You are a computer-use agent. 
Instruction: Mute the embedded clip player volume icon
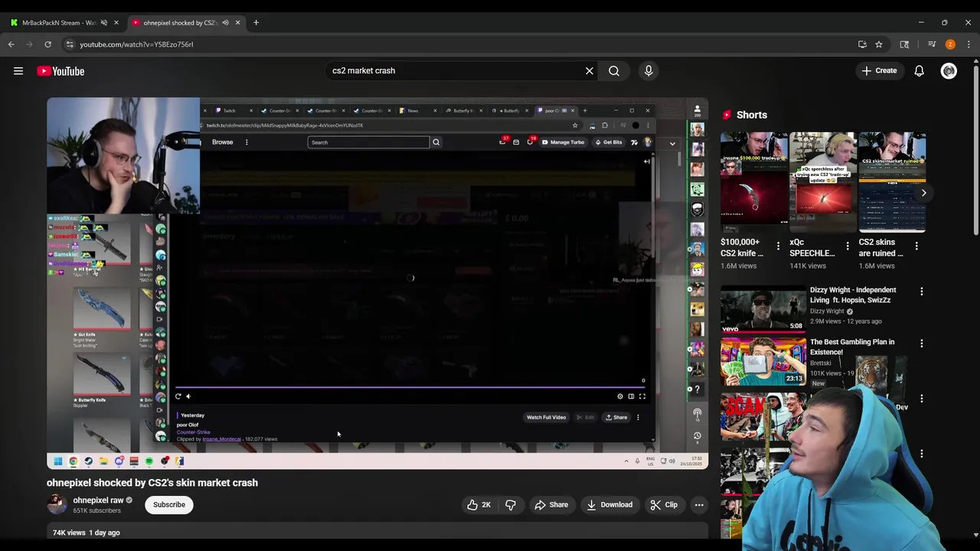coord(188,396)
